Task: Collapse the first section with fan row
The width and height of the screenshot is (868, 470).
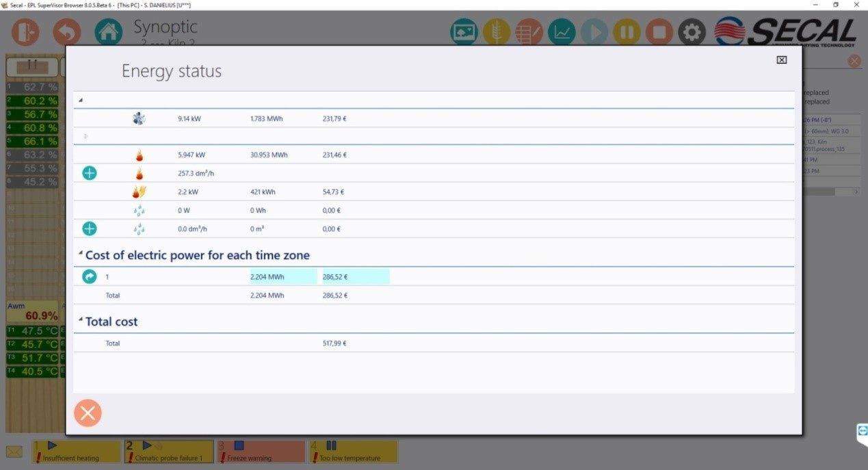Action: click(81, 100)
